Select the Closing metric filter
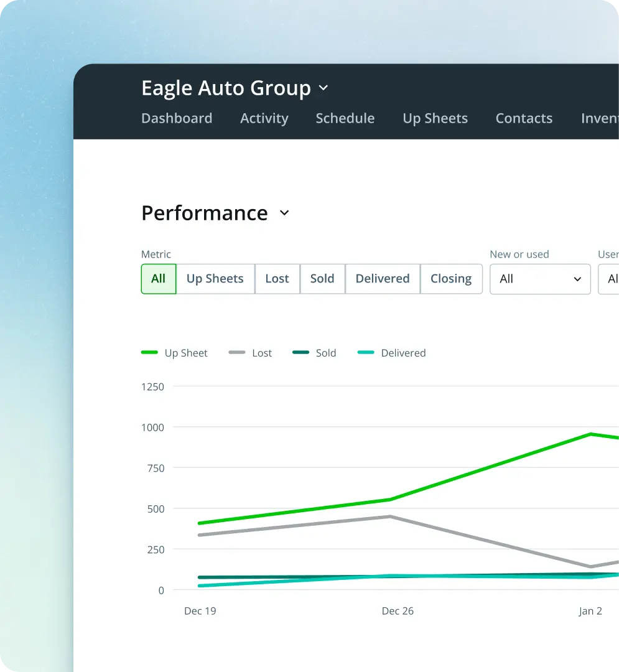Viewport: 619px width, 672px height. click(451, 279)
